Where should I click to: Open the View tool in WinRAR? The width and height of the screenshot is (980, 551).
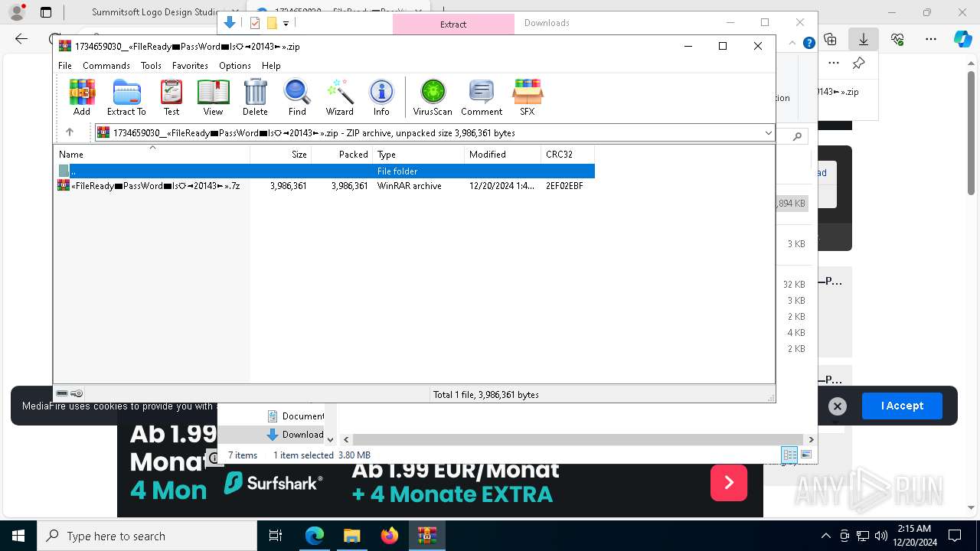(x=213, y=97)
